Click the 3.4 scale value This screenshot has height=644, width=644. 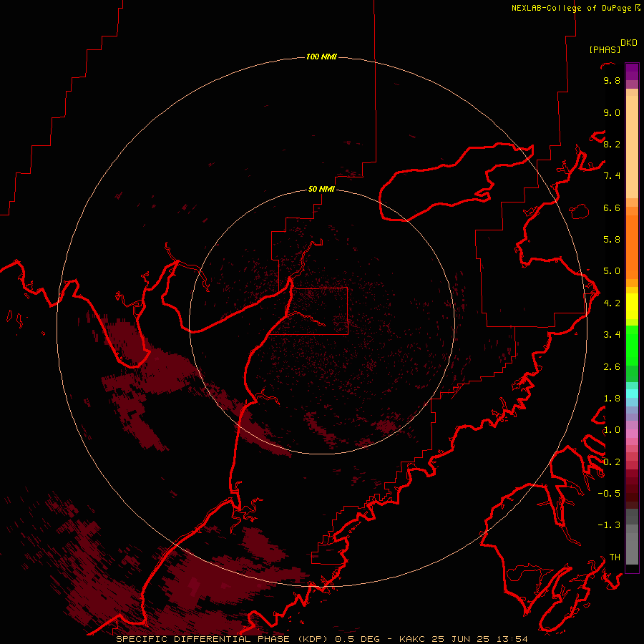[612, 335]
